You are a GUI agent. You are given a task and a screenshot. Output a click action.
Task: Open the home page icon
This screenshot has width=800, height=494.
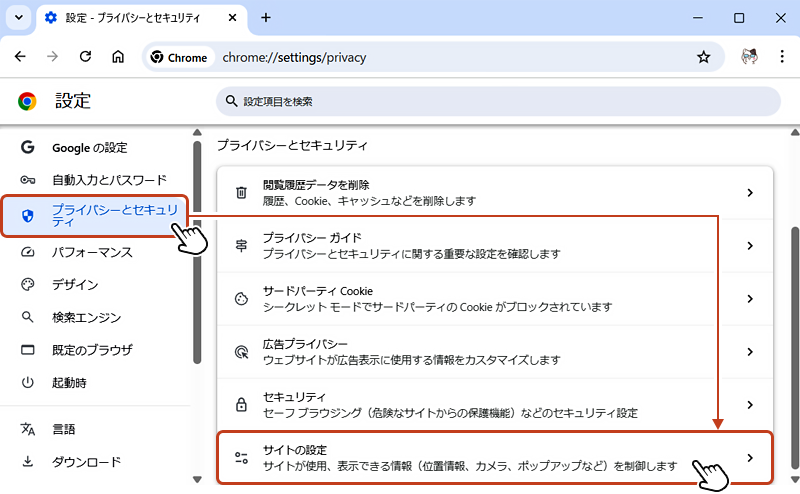(118, 57)
